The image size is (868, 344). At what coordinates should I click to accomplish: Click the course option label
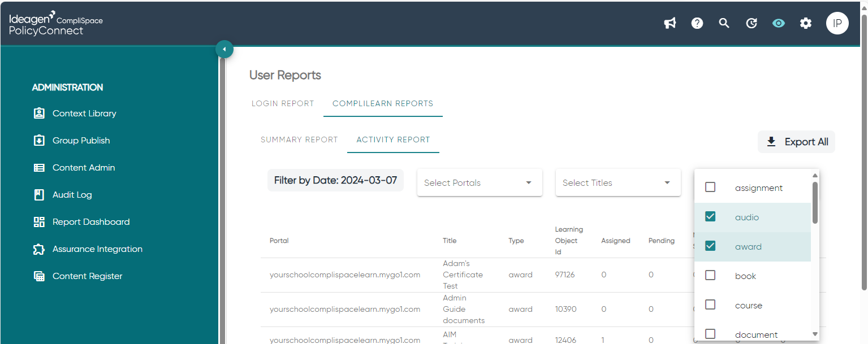(x=749, y=306)
